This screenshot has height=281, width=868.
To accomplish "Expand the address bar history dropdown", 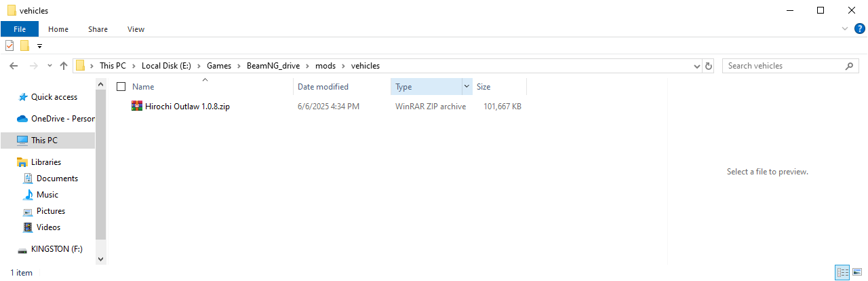I will tap(697, 67).
